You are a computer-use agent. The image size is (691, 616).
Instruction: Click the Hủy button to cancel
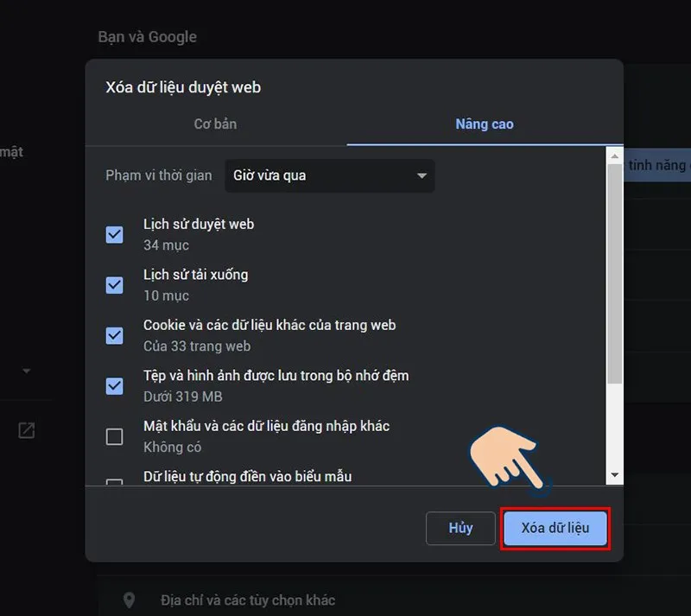point(460,528)
